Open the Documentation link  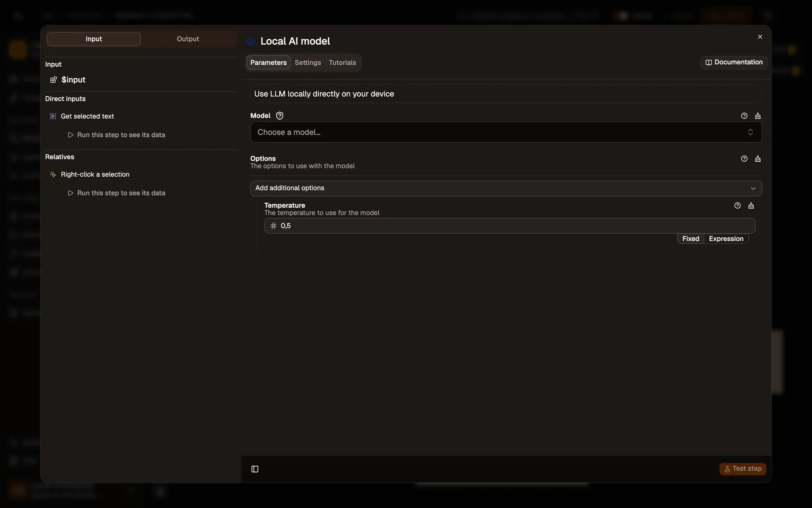tap(734, 62)
